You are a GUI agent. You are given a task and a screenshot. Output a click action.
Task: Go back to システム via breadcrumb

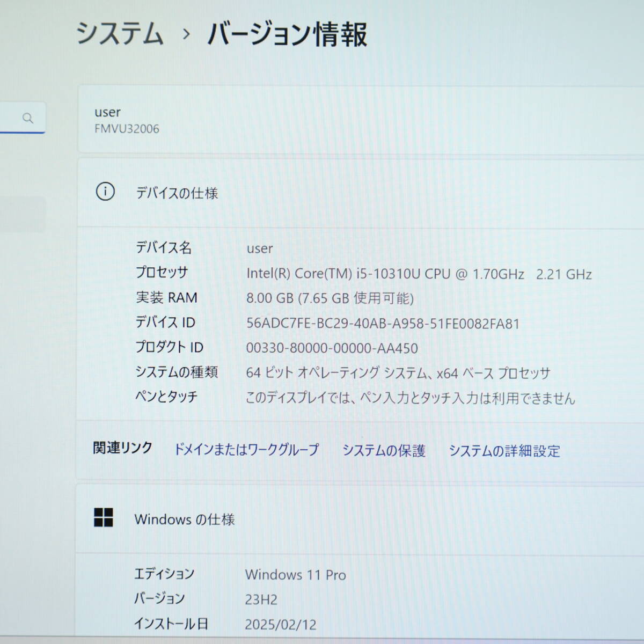[x=120, y=33]
